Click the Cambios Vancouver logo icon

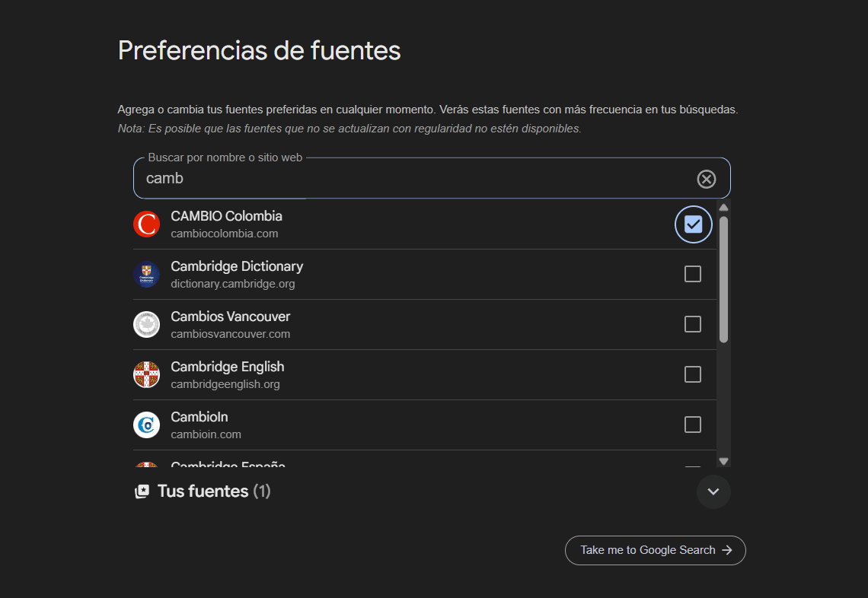pyautogui.click(x=147, y=325)
